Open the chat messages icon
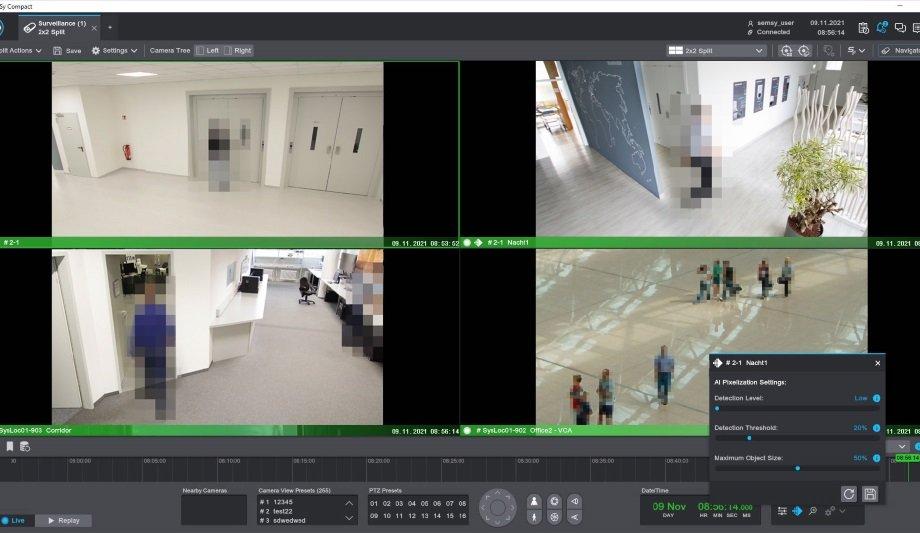The height and width of the screenshot is (533, 920). [x=900, y=28]
